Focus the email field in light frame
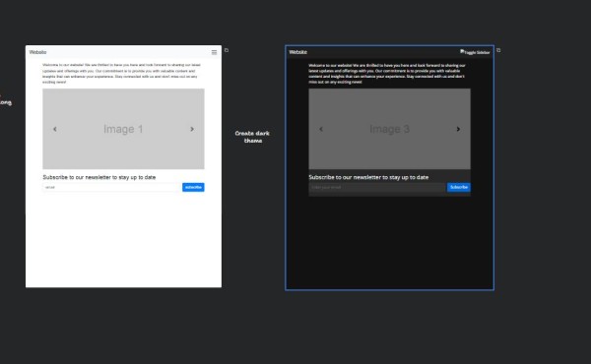Viewport: 591px width, 364px height. coord(112,187)
